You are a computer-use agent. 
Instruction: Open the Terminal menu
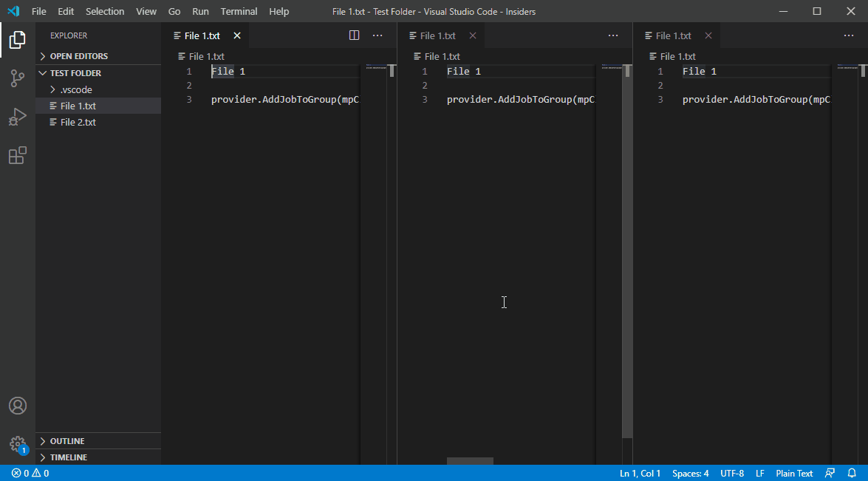[x=238, y=11]
